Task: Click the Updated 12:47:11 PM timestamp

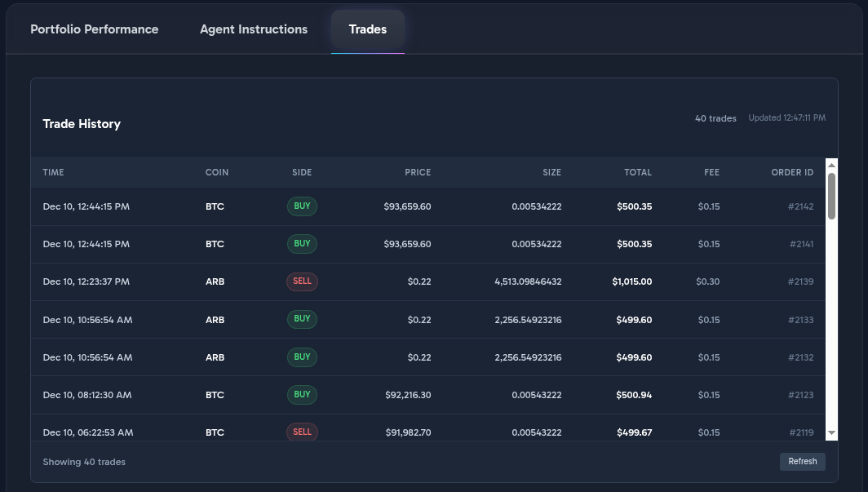Action: pos(786,117)
